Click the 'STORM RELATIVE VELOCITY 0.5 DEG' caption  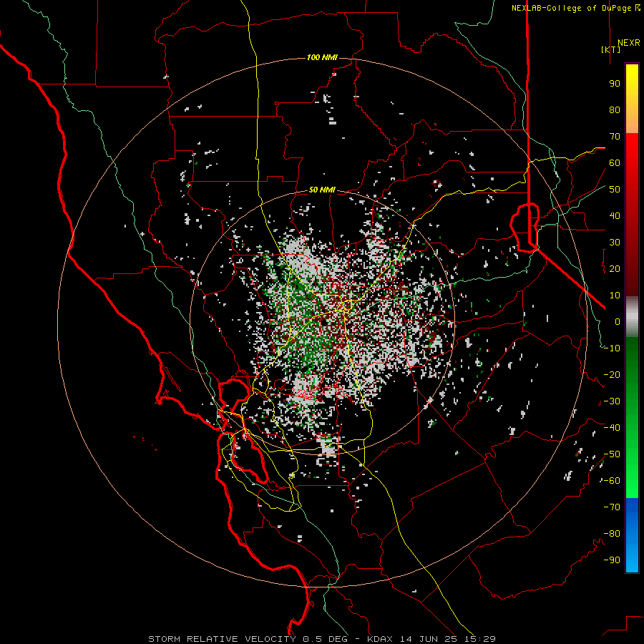pyautogui.click(x=248, y=639)
